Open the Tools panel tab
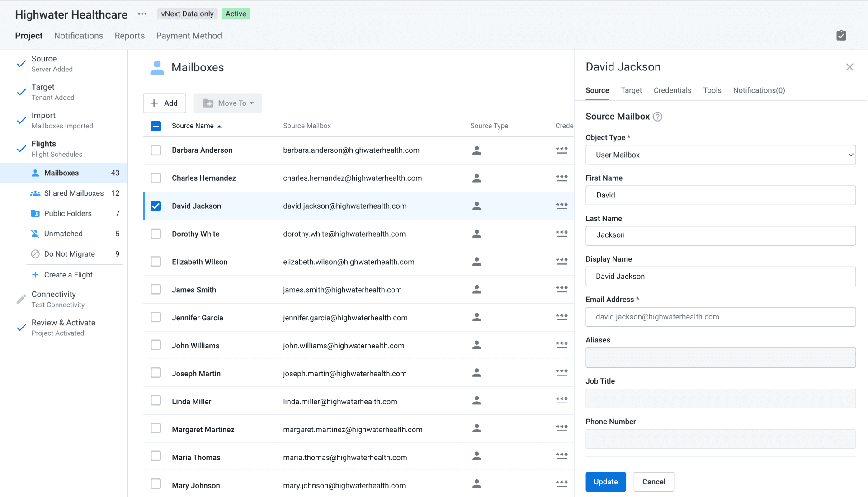The height and width of the screenshot is (497, 868). [712, 90]
